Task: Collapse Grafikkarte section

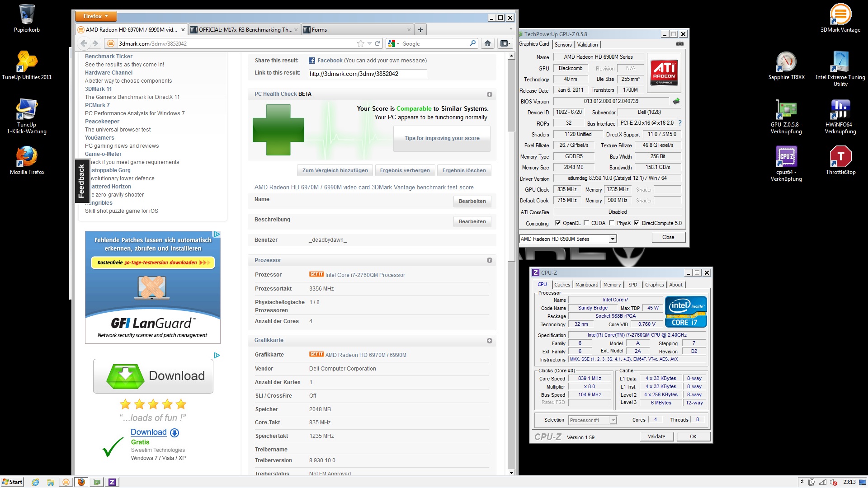Action: 489,341
